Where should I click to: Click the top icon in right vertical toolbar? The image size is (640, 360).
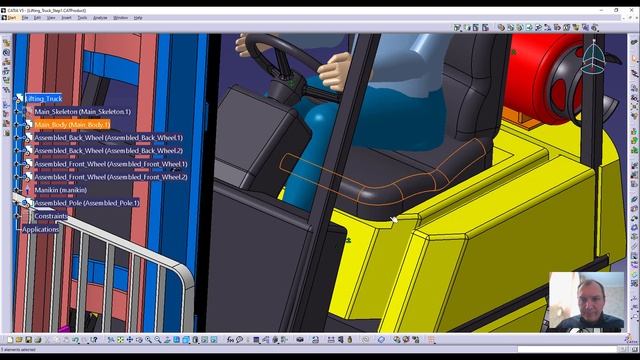coord(634,42)
